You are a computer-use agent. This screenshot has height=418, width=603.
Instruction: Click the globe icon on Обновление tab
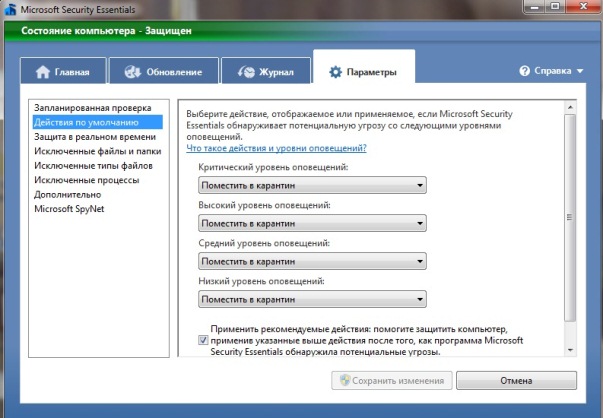coord(133,72)
